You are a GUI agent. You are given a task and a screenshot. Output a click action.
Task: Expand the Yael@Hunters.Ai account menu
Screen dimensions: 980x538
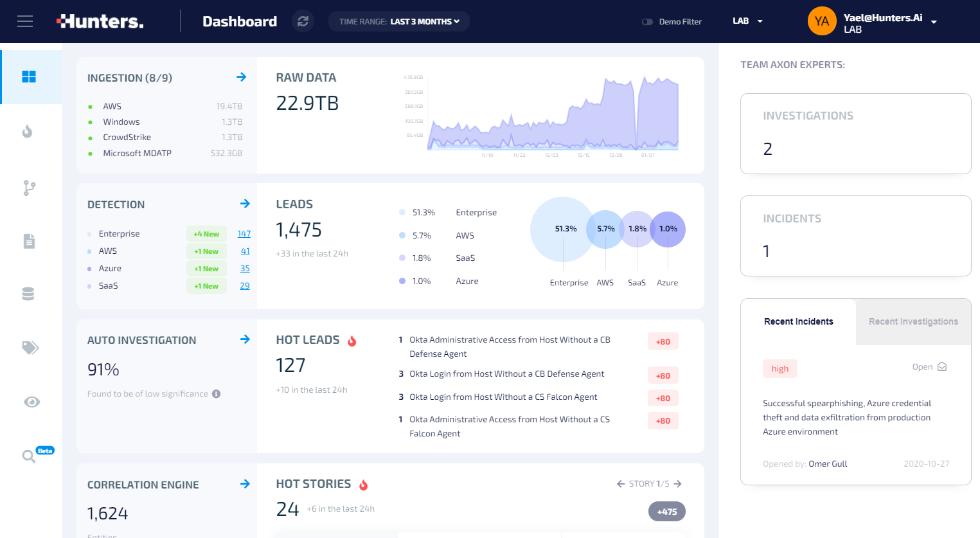point(934,22)
